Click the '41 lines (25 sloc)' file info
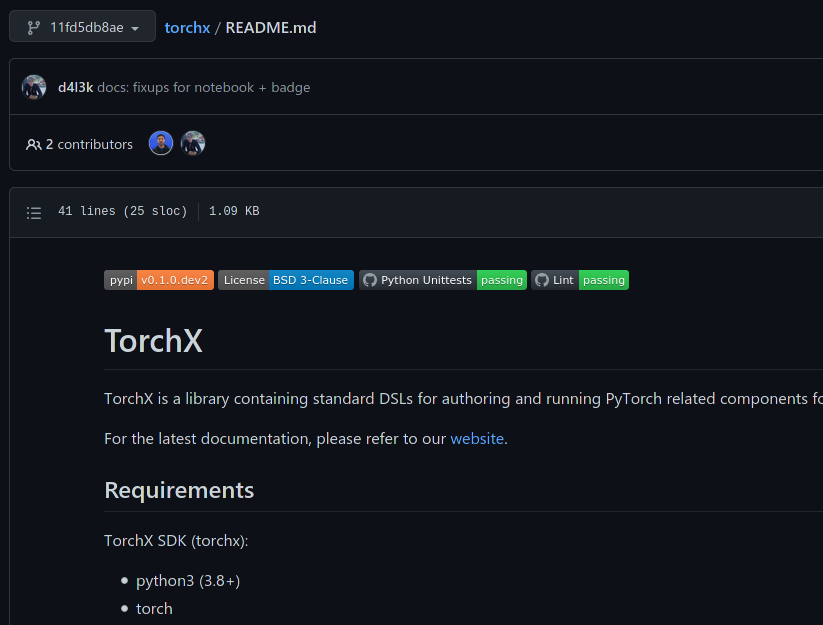This screenshot has width=823, height=625. 122,211
